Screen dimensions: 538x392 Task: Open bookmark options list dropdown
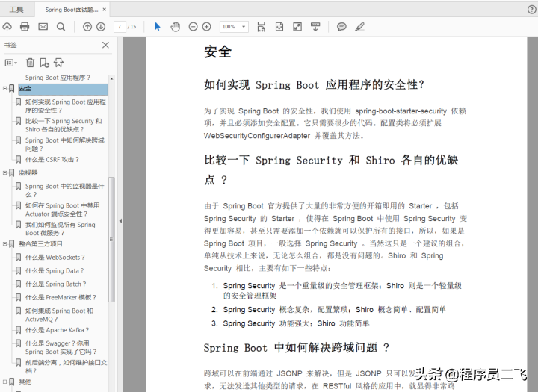10,63
